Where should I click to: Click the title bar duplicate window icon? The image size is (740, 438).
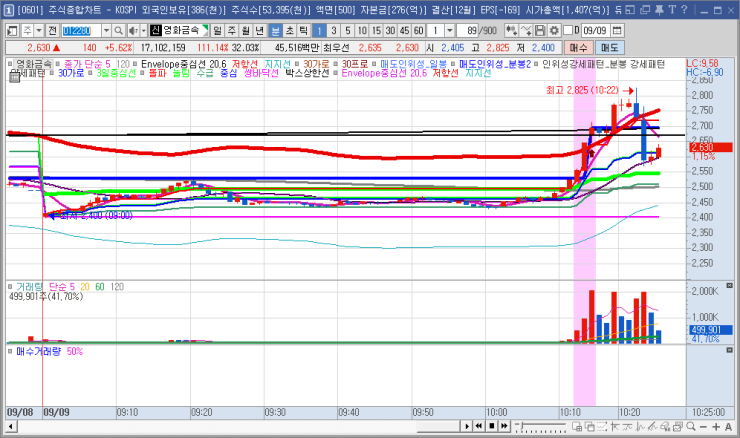click(x=645, y=10)
